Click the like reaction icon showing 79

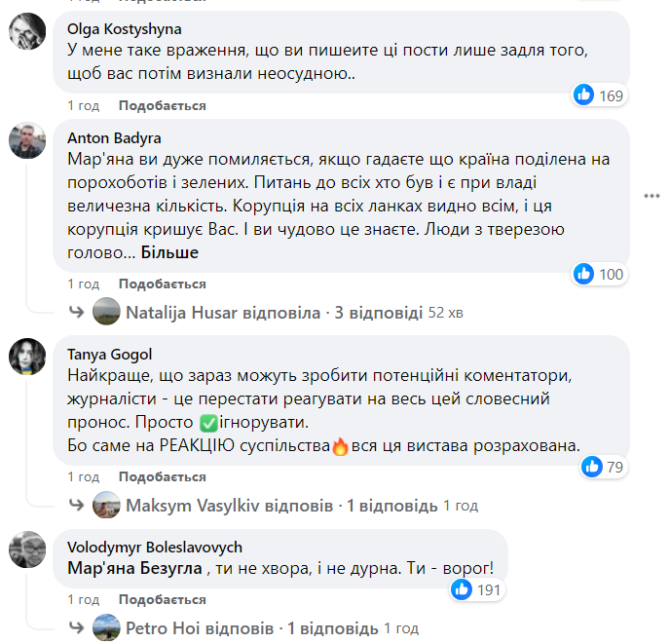(592, 467)
